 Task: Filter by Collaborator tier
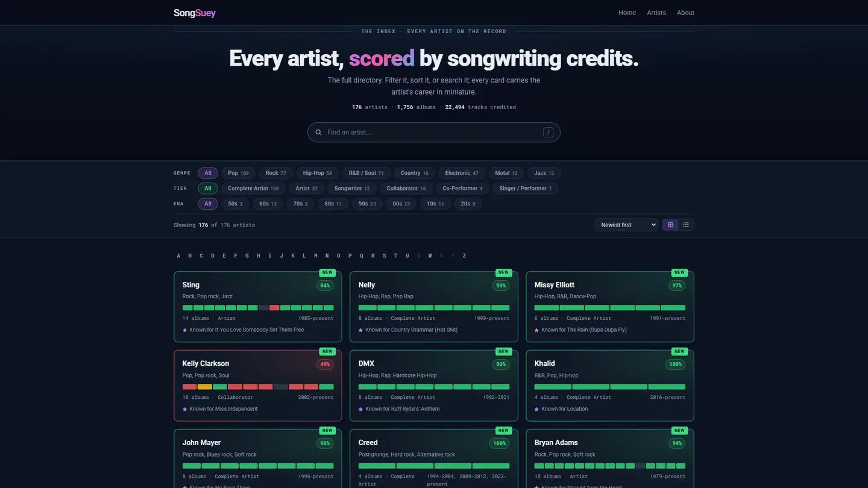pyautogui.click(x=406, y=189)
